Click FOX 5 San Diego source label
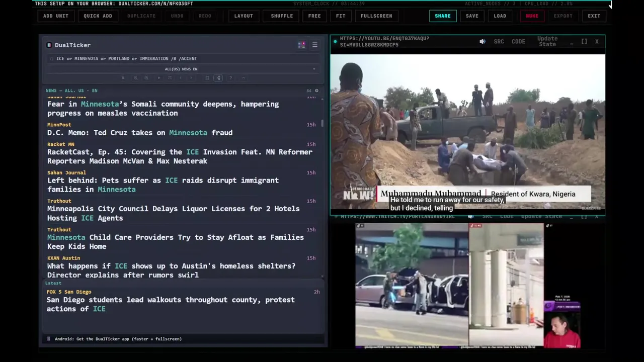This screenshot has height=362, width=644. coord(69,292)
